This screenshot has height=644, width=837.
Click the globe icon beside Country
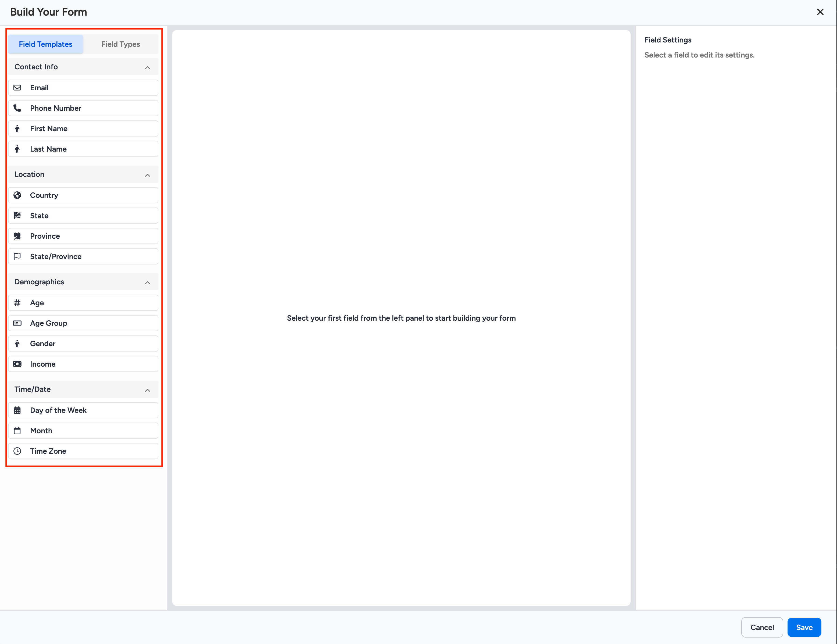[17, 195]
